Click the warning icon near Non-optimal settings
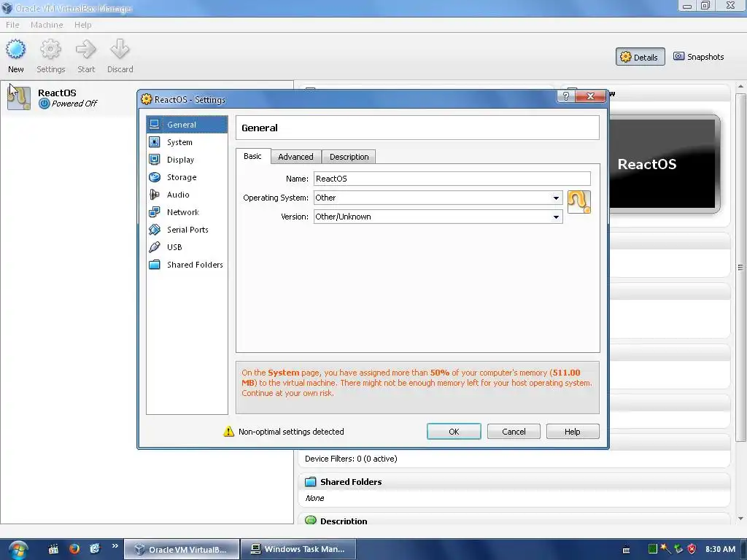This screenshot has height=560, width=747. tap(228, 432)
